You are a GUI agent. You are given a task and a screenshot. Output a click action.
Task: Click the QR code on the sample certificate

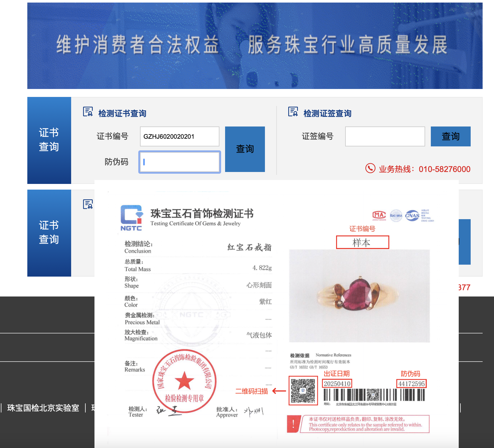click(303, 391)
